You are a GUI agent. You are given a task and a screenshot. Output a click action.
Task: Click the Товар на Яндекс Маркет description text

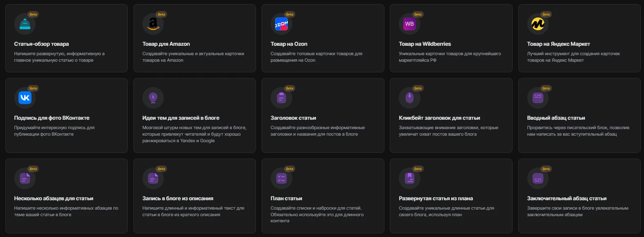click(573, 57)
